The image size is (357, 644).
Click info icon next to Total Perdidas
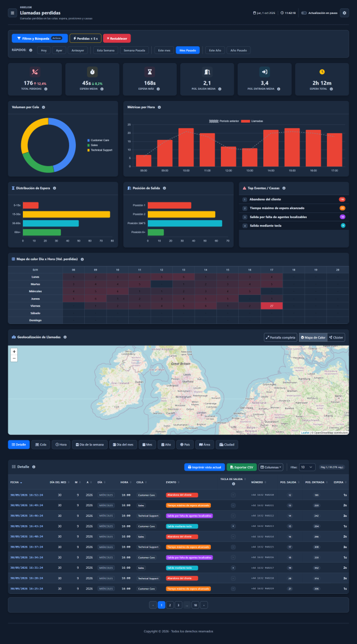tap(46, 89)
